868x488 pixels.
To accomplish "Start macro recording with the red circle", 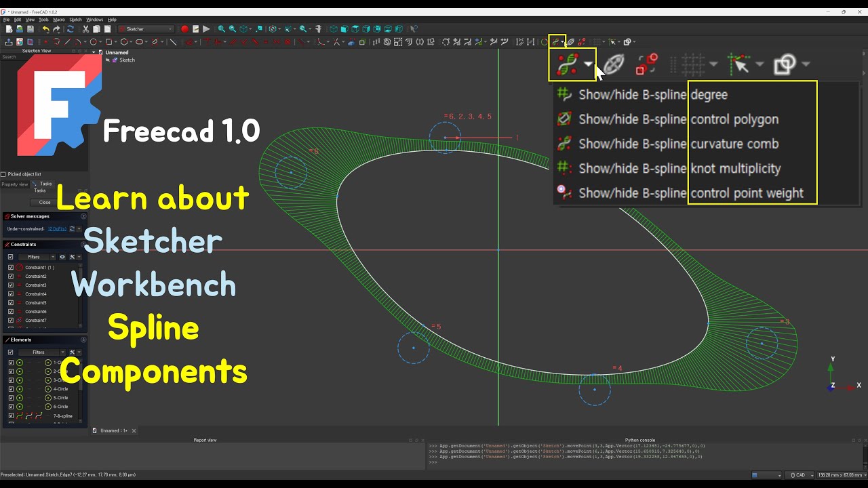I will click(x=184, y=29).
